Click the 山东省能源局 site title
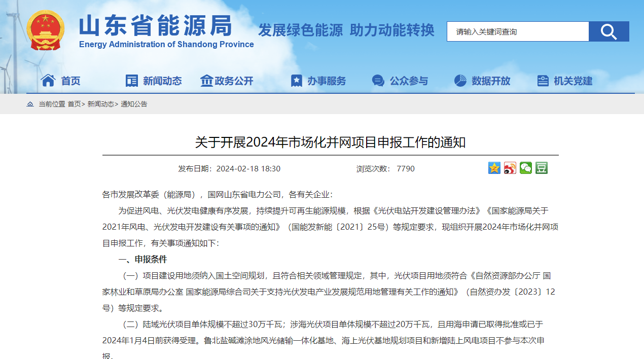The image size is (644, 359). [x=156, y=25]
